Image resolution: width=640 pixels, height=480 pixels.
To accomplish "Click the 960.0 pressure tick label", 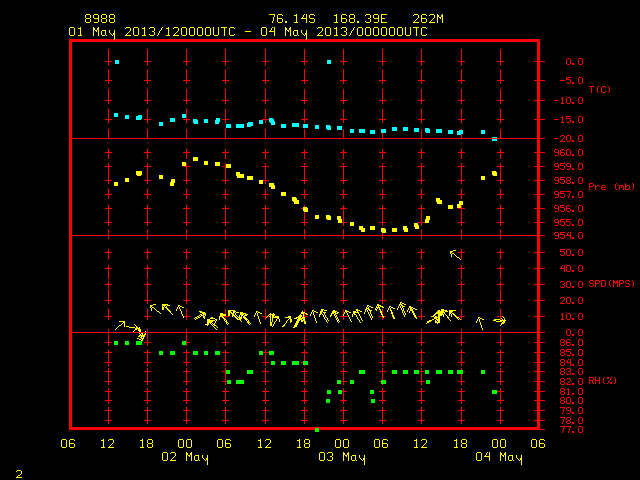I will coord(569,153).
